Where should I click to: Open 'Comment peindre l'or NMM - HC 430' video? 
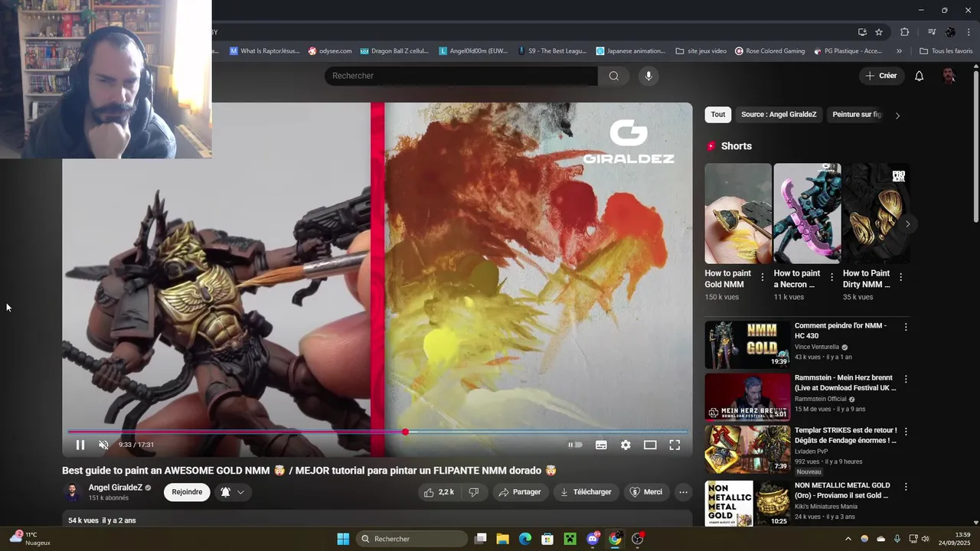click(x=840, y=331)
